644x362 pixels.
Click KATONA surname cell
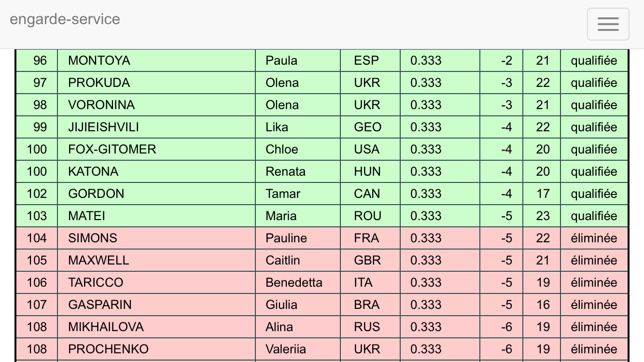pyautogui.click(x=156, y=171)
